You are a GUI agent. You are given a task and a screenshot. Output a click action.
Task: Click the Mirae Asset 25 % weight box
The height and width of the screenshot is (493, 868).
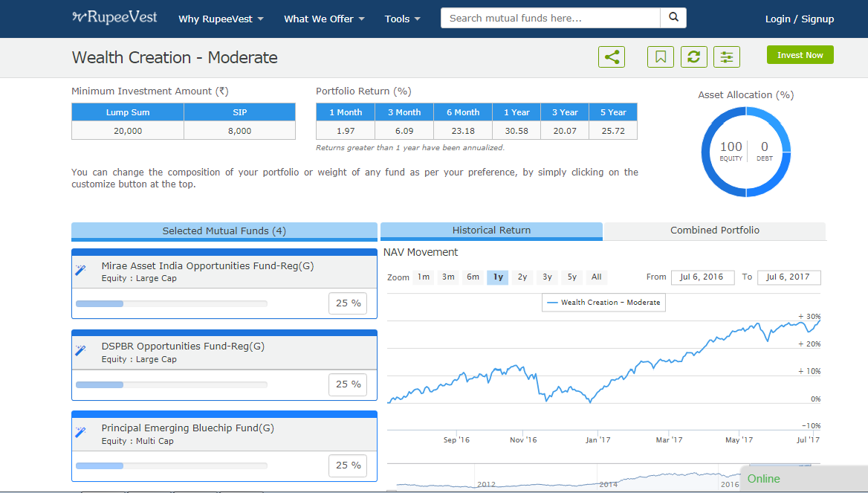point(348,303)
